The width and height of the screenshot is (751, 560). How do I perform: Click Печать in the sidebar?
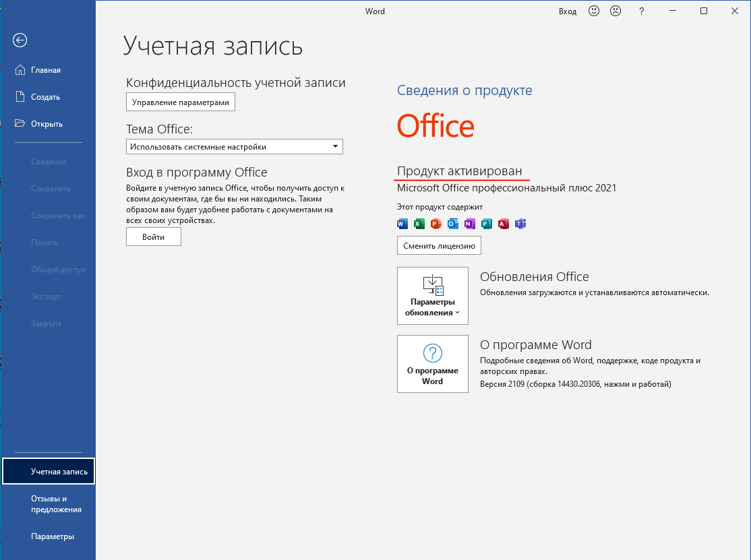tap(49, 243)
